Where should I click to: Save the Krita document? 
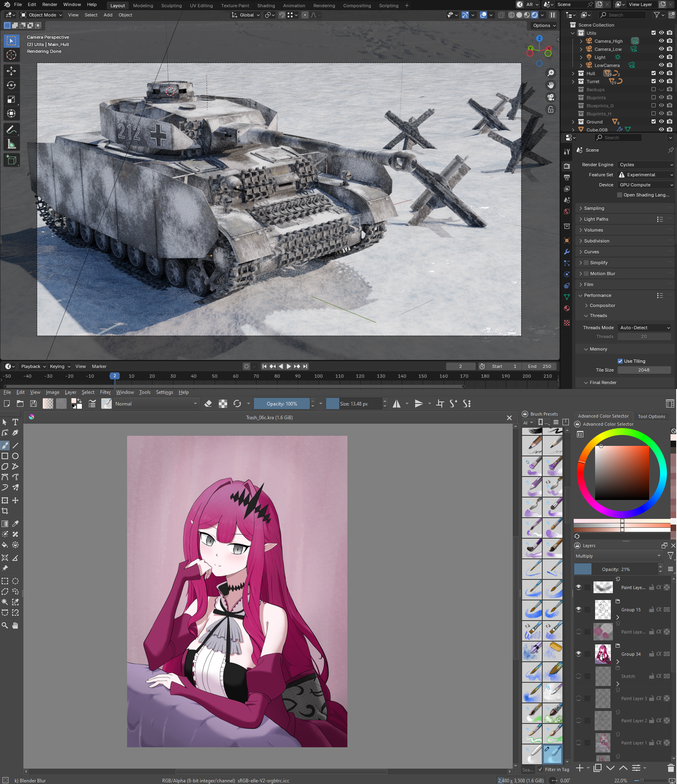click(33, 403)
